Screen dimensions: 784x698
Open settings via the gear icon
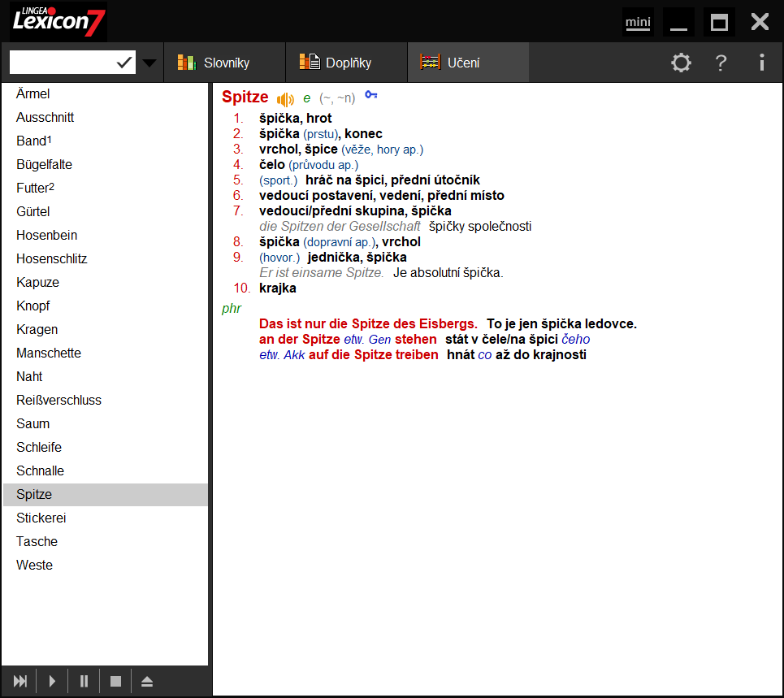pos(681,62)
